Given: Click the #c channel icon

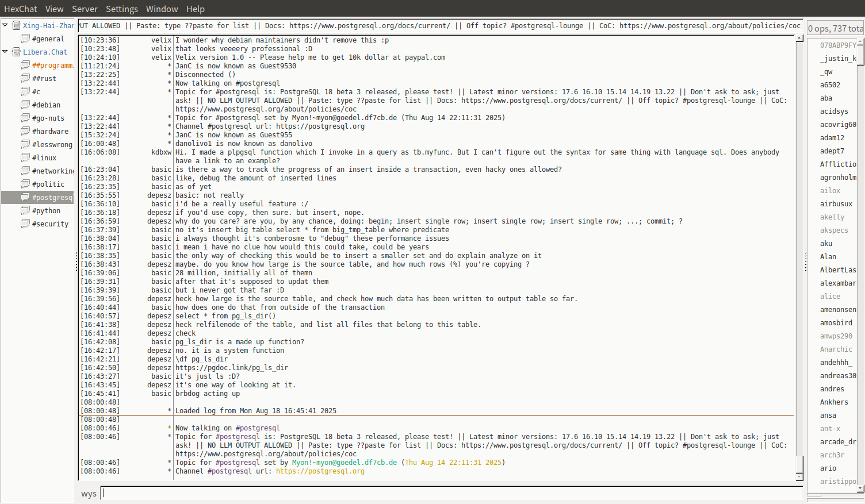Looking at the screenshot, I should click(x=25, y=91).
